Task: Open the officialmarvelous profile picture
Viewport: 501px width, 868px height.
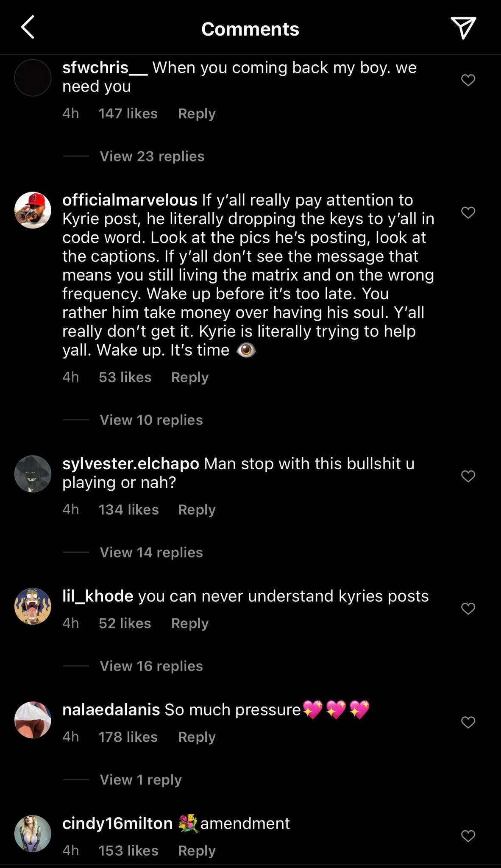Action: pyautogui.click(x=33, y=210)
